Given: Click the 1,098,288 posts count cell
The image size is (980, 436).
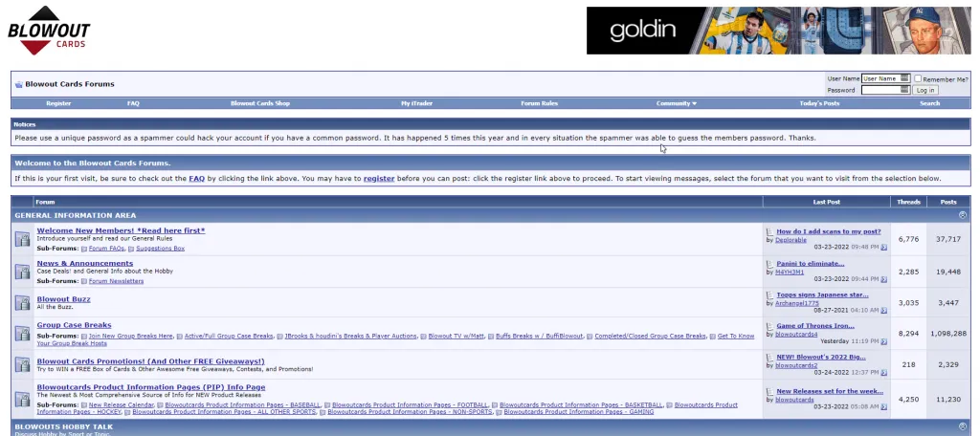Looking at the screenshot, I should pos(948,334).
